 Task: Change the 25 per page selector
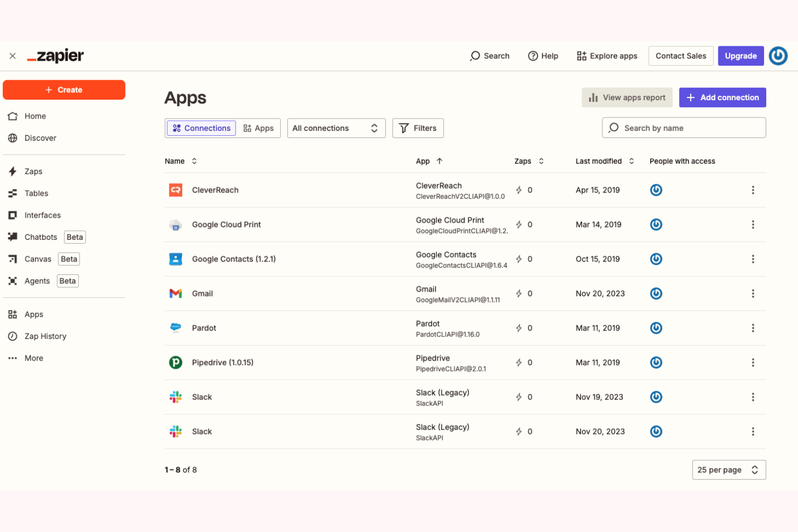[729, 470]
